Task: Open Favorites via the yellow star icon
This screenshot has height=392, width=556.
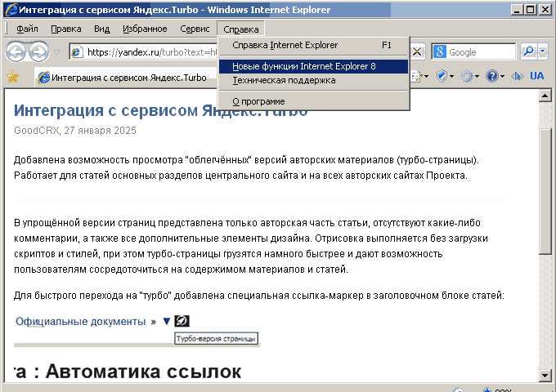Action: [13, 77]
